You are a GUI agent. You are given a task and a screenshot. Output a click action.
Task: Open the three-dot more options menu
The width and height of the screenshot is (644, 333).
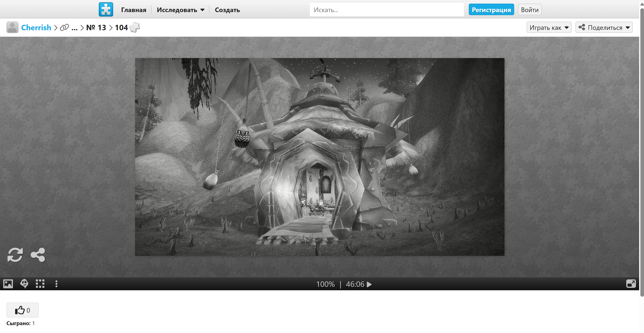click(56, 284)
